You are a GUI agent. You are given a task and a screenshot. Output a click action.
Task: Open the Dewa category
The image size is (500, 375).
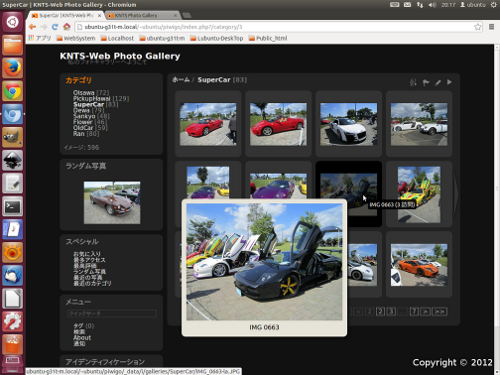(81, 110)
